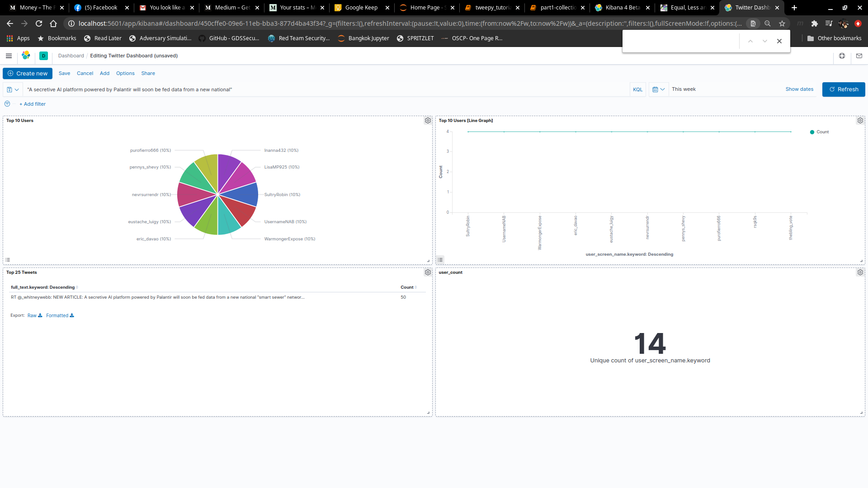Image resolution: width=868 pixels, height=488 pixels.
Task: Open Kibana hamburger navigation menu
Action: [x=9, y=56]
